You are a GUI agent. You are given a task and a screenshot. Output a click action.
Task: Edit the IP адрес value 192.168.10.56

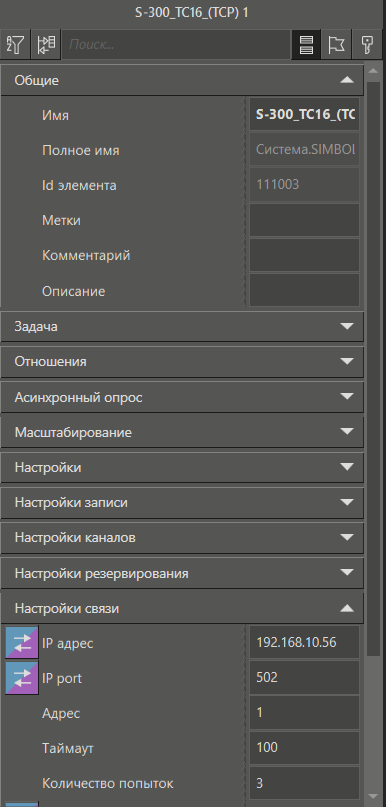pyautogui.click(x=304, y=642)
